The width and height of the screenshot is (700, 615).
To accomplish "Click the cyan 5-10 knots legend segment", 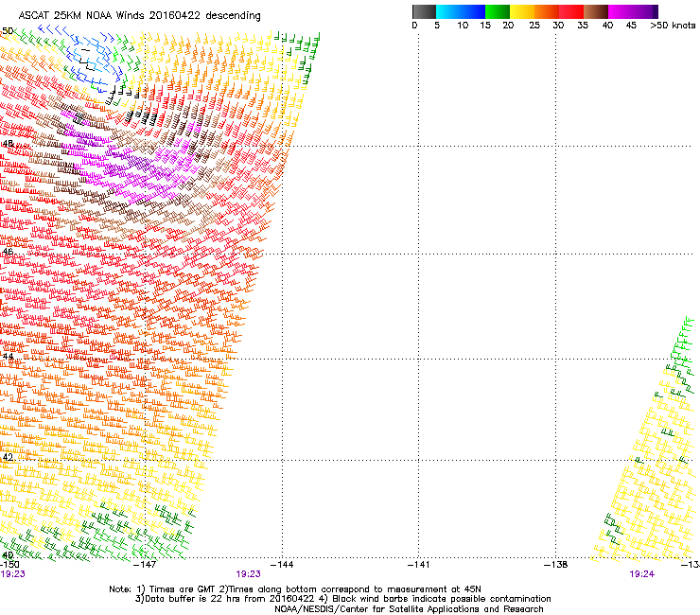I will point(447,11).
